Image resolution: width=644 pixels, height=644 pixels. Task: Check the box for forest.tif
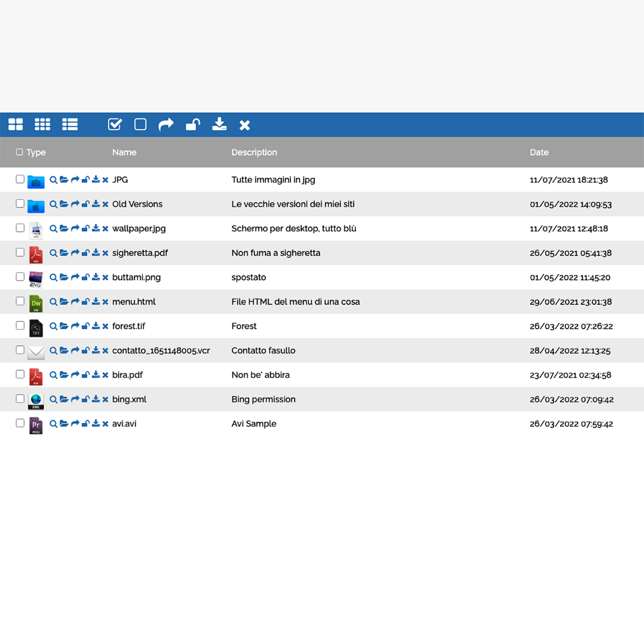point(20,326)
